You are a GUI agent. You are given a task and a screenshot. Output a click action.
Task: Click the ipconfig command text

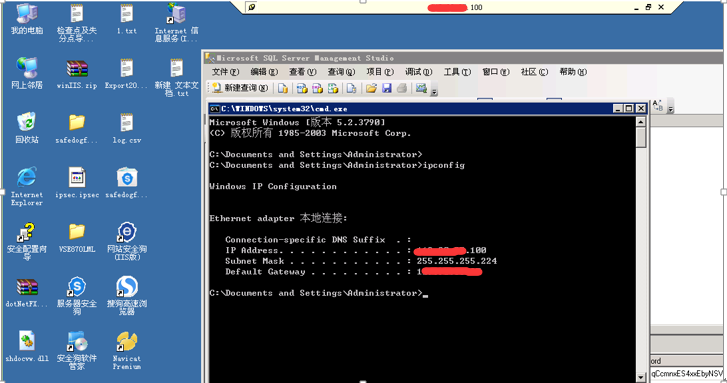click(x=444, y=165)
